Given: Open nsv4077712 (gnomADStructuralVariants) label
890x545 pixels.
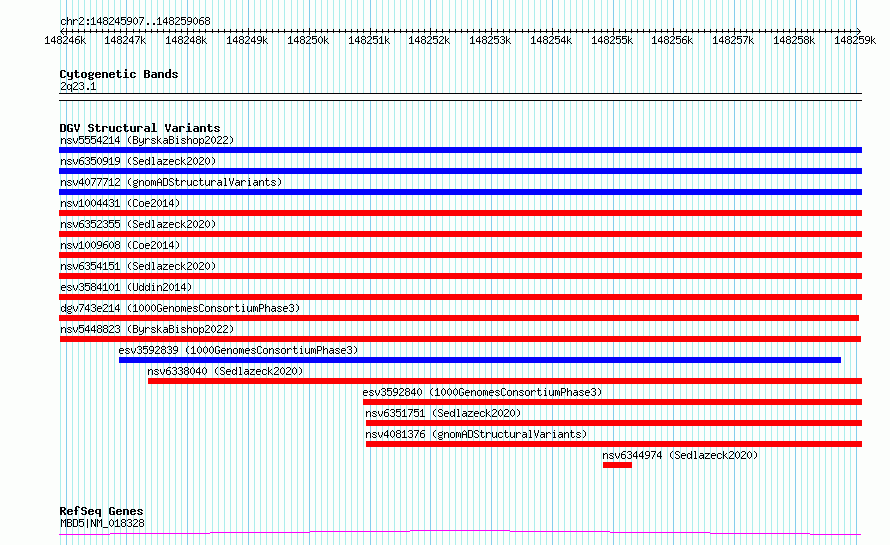Looking at the screenshot, I should coord(171,182).
